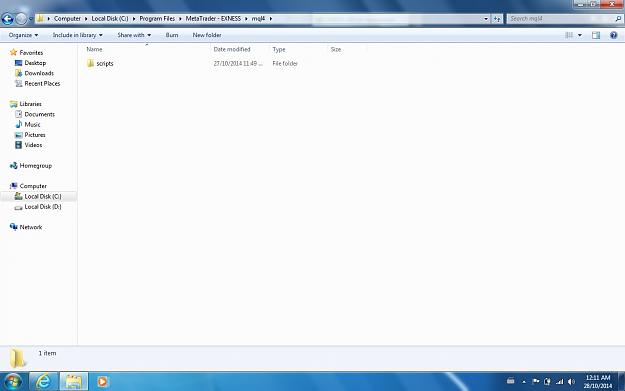Image resolution: width=625 pixels, height=391 pixels.
Task: Click mql4 breadcrumb segment
Action: [x=258, y=18]
